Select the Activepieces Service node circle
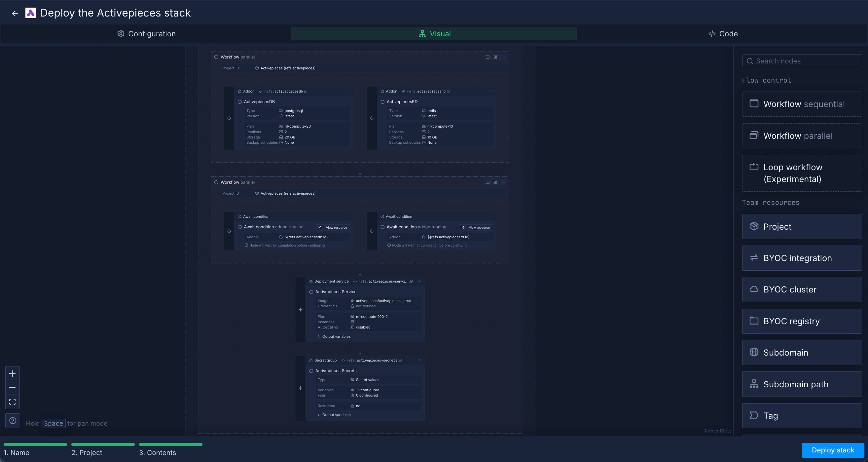 point(311,292)
